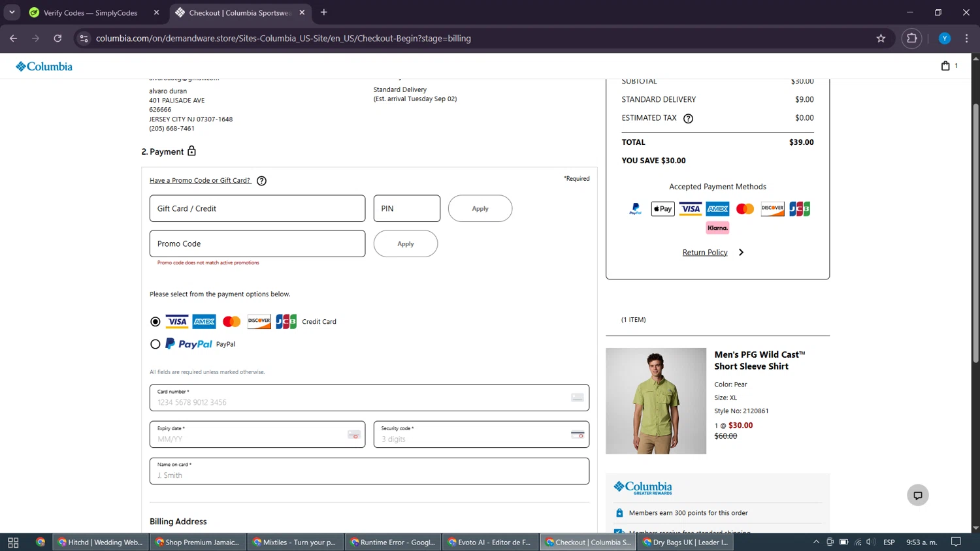Open the browser extensions puzzle icon
Screen dimensions: 980x551
(912, 39)
